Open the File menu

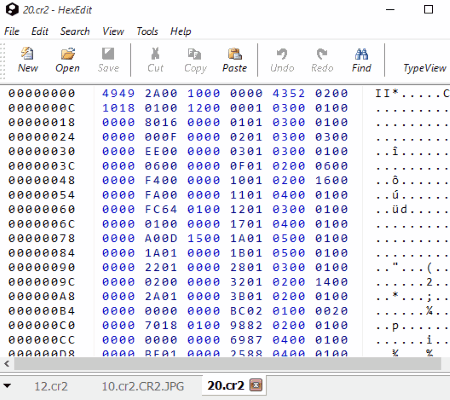point(12,31)
